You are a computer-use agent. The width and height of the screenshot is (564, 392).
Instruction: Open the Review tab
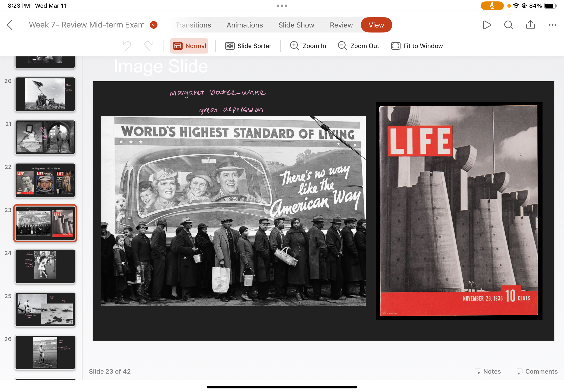341,25
